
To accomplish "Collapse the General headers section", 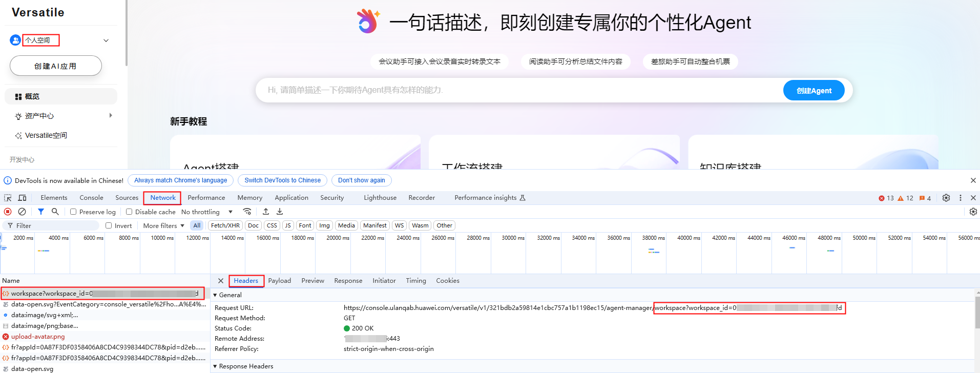I will (x=215, y=295).
